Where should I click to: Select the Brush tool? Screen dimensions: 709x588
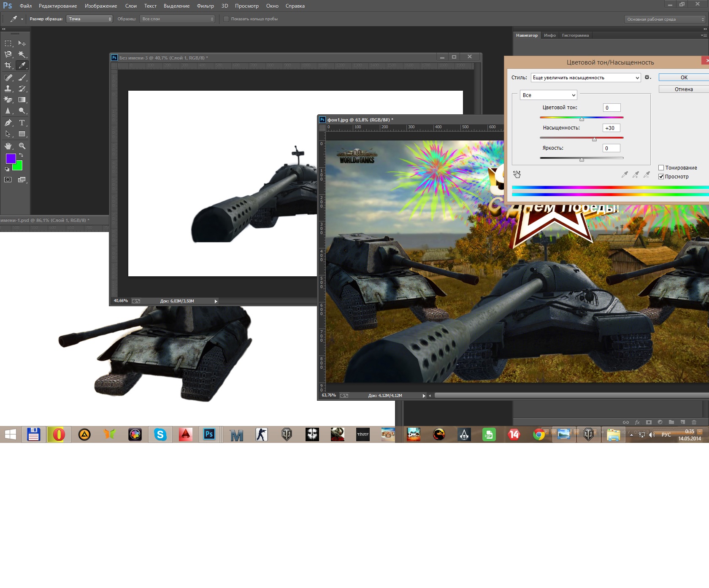(22, 78)
